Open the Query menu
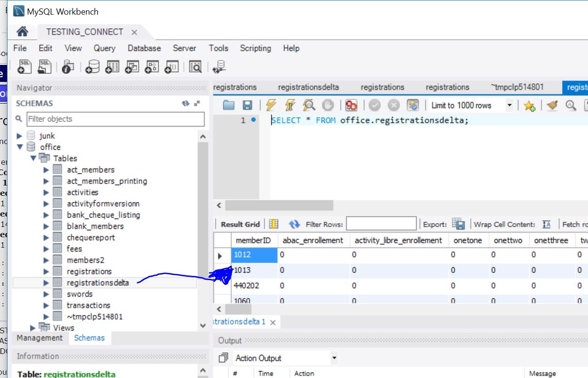The image size is (588, 378). click(104, 48)
